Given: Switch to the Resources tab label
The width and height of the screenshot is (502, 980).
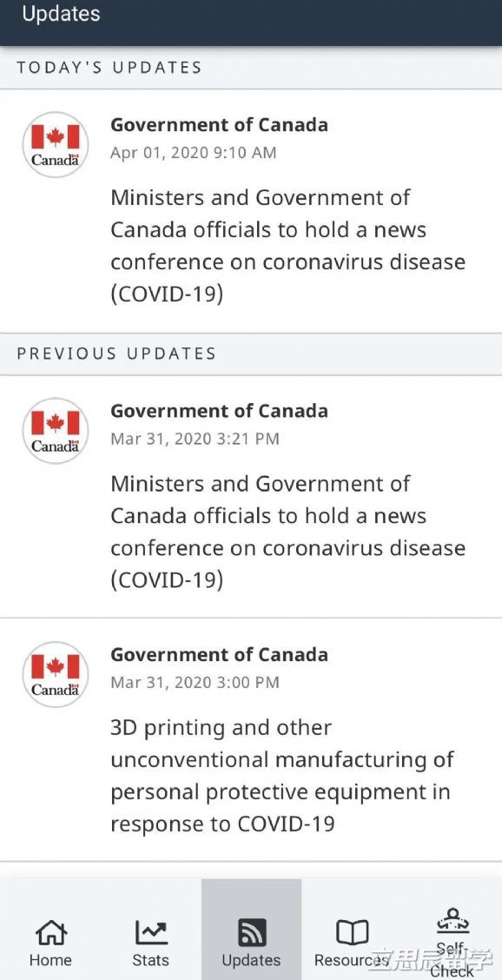Looking at the screenshot, I should [x=352, y=960].
